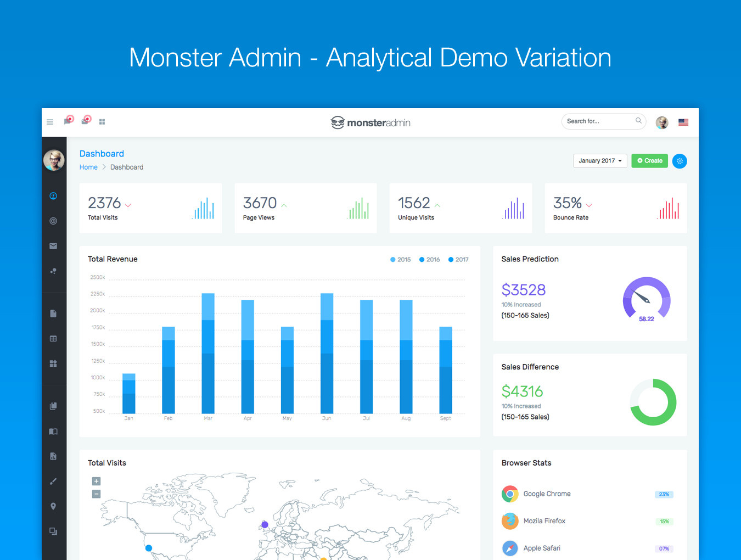Click the paintbrush sidebar icon
This screenshot has height=560, width=741.
(x=53, y=481)
